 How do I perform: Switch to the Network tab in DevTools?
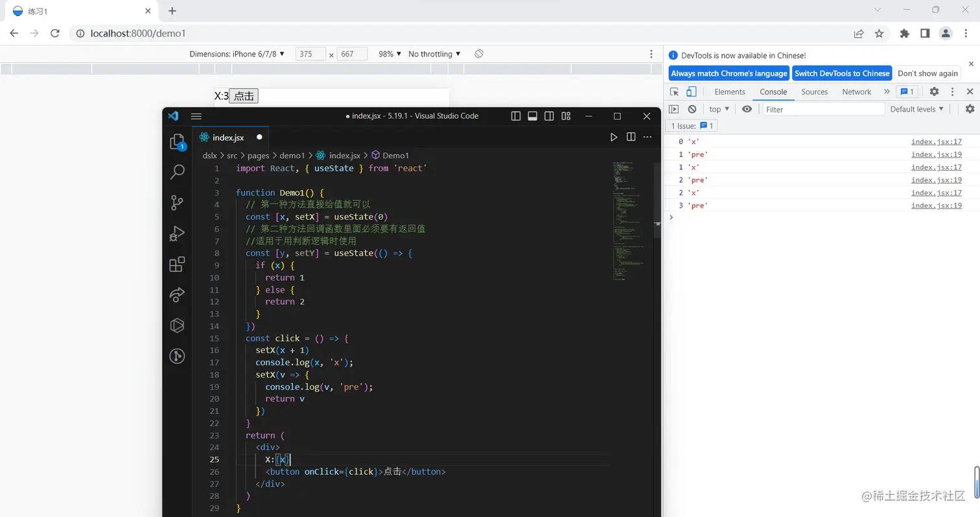(x=856, y=91)
